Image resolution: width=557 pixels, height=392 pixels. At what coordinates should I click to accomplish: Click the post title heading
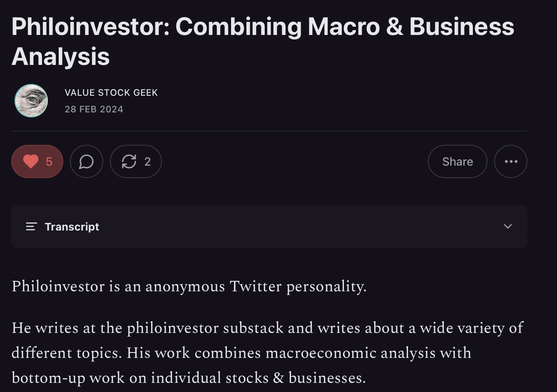(263, 42)
